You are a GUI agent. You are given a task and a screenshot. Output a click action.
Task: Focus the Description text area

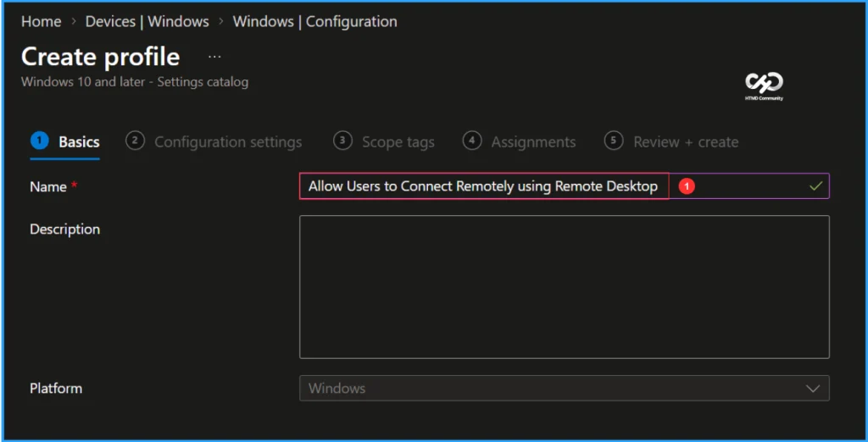pos(564,287)
